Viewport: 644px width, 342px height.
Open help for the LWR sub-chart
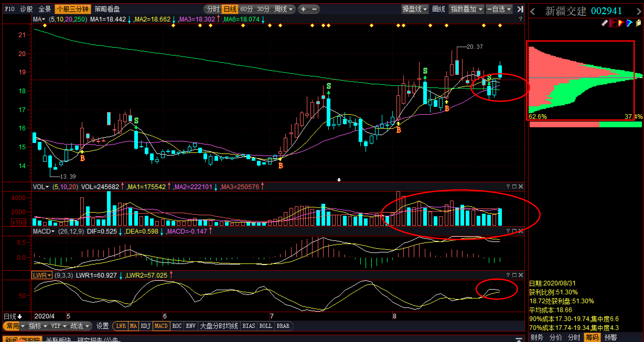[x=508, y=275]
